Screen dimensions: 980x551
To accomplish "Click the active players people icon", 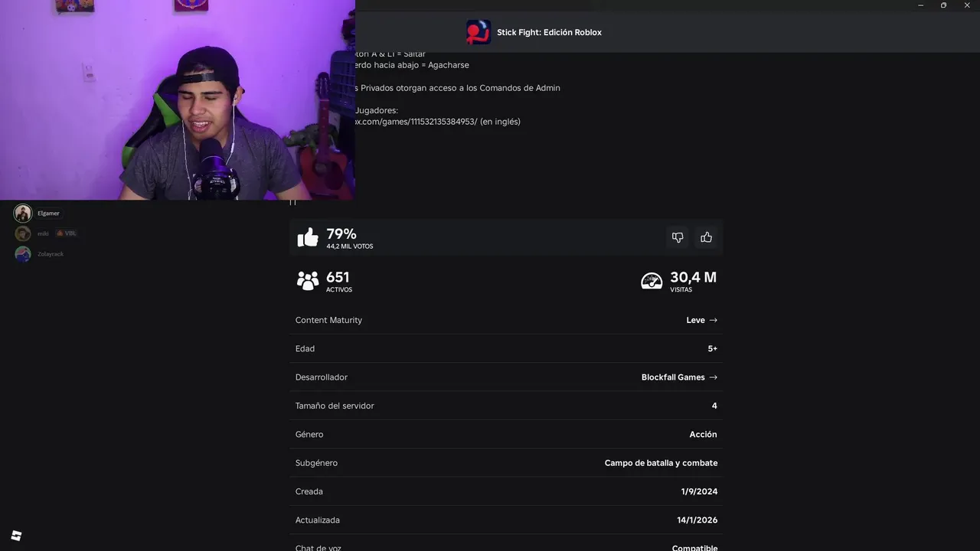I will click(308, 281).
